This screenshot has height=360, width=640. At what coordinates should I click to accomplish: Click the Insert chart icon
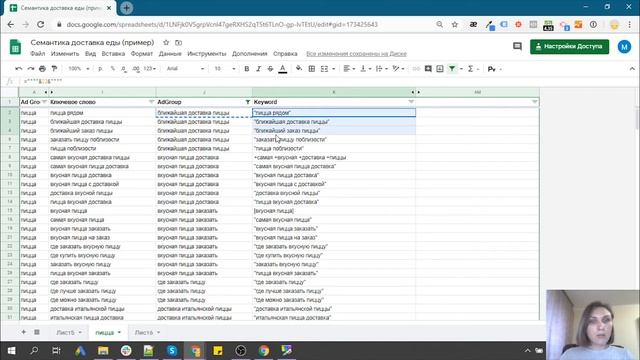click(x=440, y=69)
